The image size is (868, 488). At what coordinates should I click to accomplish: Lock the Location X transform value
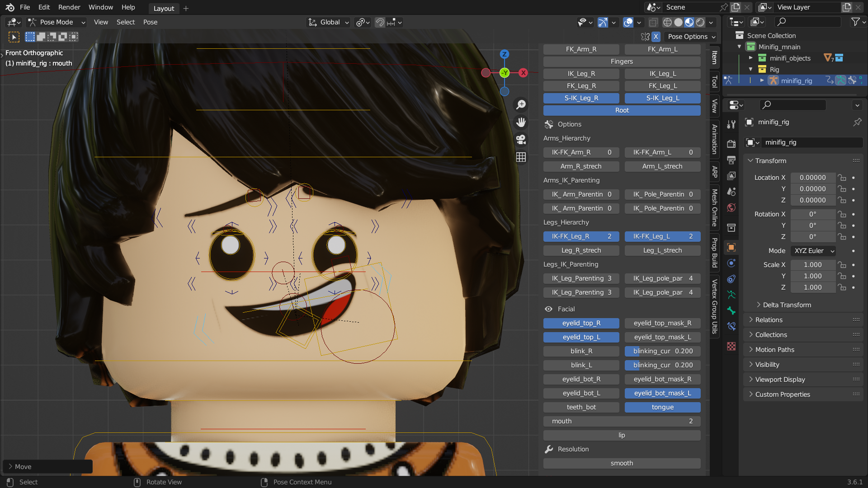click(843, 178)
